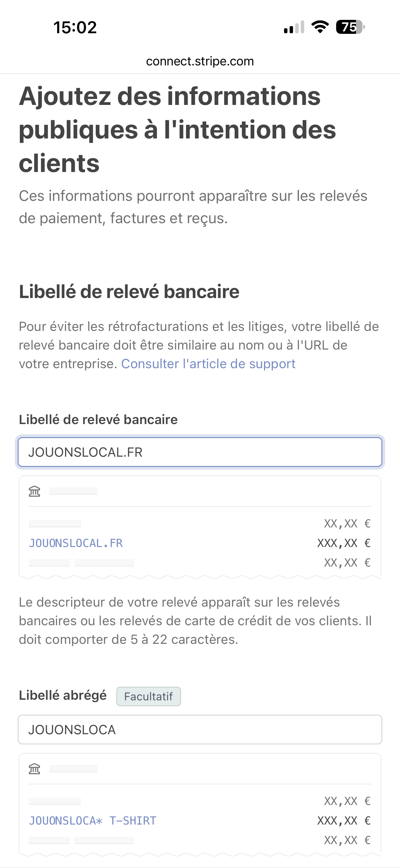Viewport: 400px width, 868px height.
Task: Tap the "Libellé de relevé bancaire" section heading
Action: tap(129, 292)
